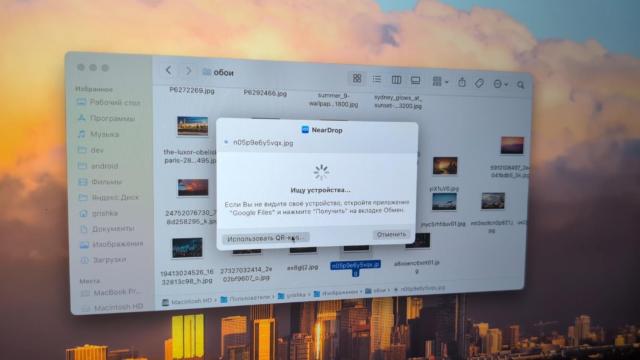Select Macintosh HD in sidebar
This screenshot has height=360, width=640.
pos(112,307)
